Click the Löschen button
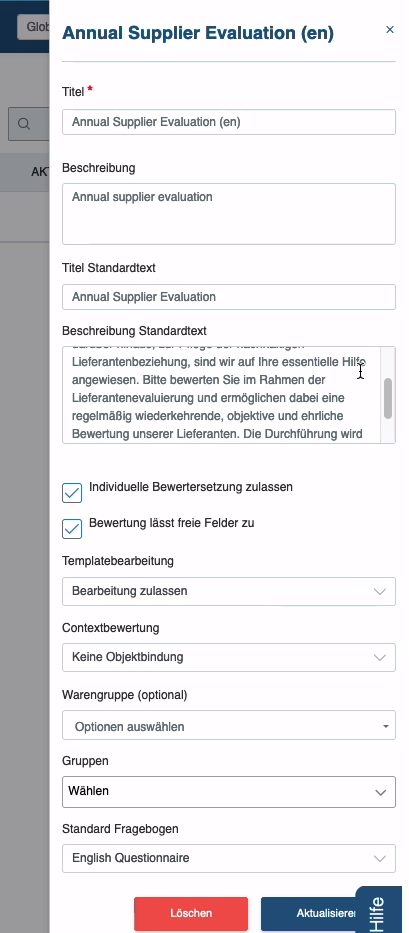 point(191,913)
